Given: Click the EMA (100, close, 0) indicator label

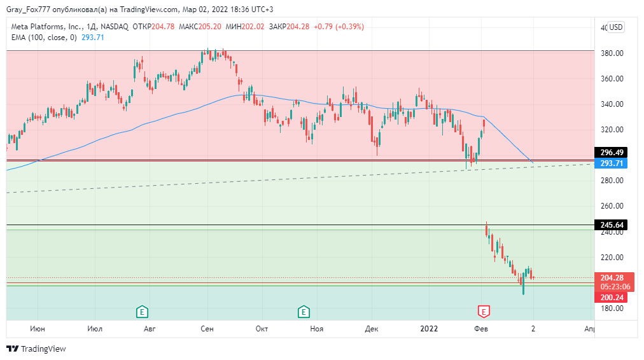Looking at the screenshot, I should [x=44, y=38].
